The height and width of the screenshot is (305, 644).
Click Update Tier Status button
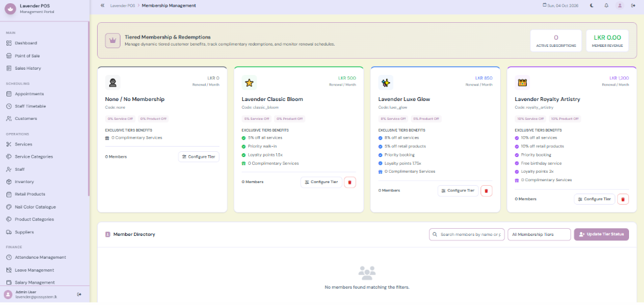tap(601, 235)
